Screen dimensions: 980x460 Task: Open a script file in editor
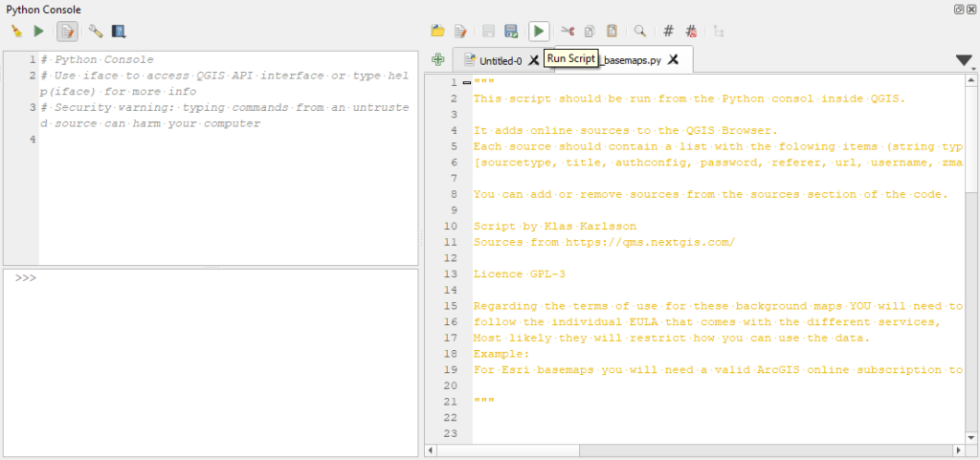437,32
